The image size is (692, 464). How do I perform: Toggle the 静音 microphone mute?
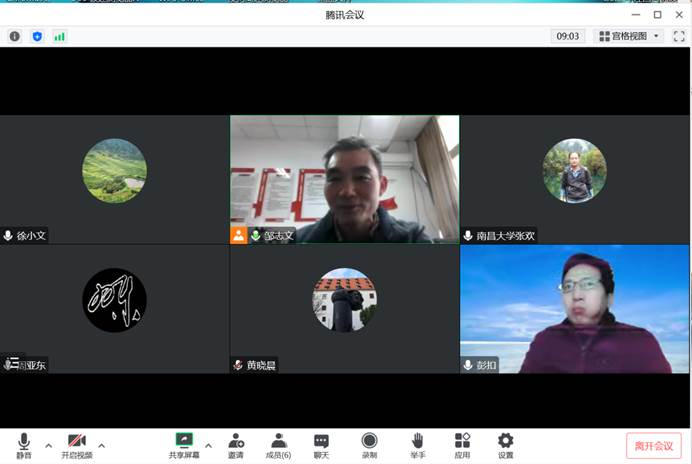point(23,444)
